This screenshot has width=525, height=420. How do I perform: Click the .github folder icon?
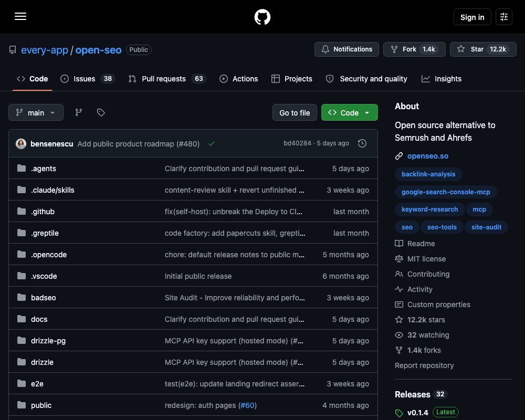pos(22,212)
